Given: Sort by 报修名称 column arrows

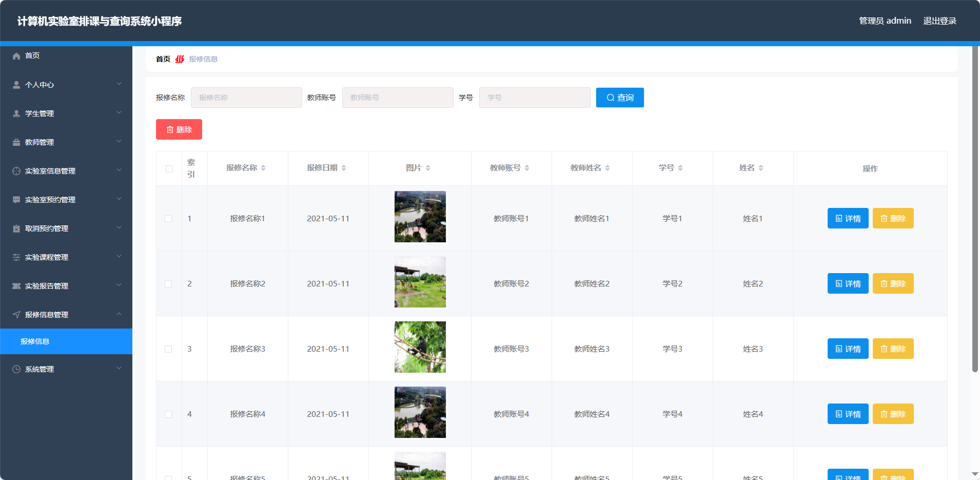Looking at the screenshot, I should pyautogui.click(x=263, y=168).
